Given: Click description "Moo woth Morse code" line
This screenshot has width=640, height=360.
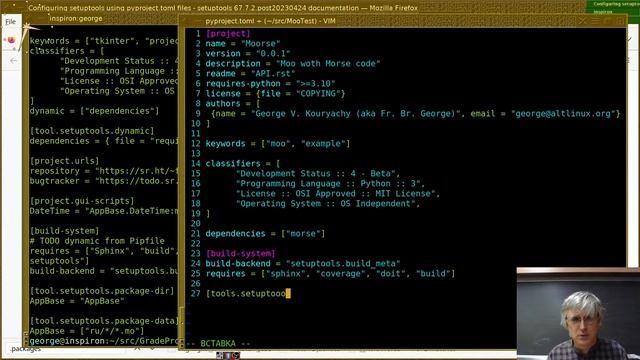Looking at the screenshot, I should point(293,63).
